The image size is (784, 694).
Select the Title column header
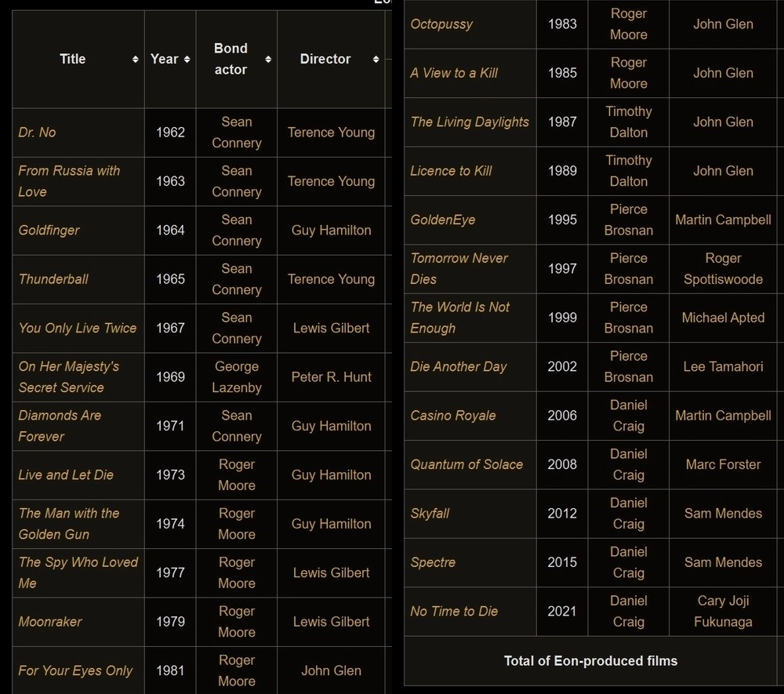[78, 59]
